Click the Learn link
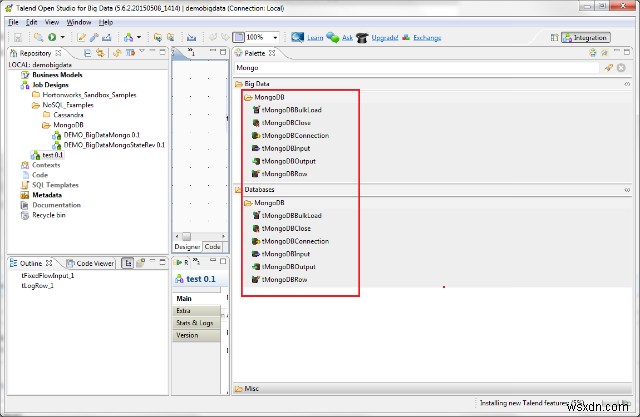Image resolution: width=640 pixels, height=417 pixels. (315, 38)
